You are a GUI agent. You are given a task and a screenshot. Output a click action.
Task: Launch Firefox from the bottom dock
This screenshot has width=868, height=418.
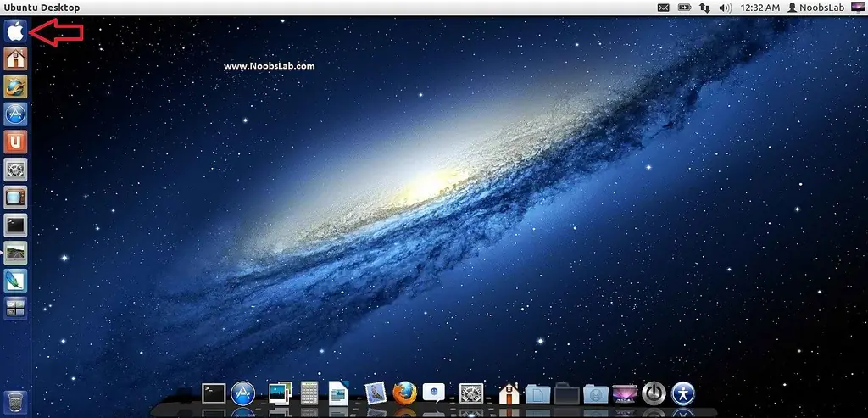pos(404,393)
